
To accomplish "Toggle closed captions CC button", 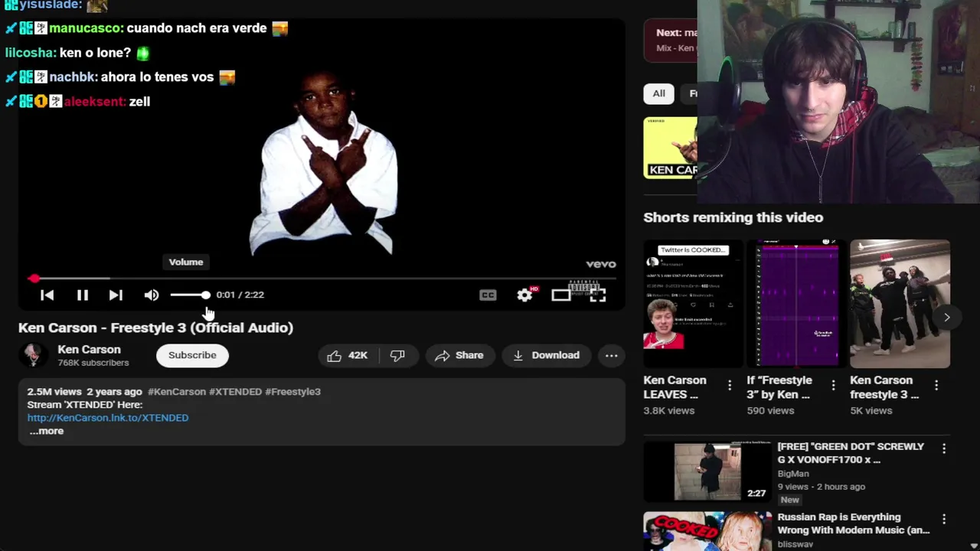I will click(x=488, y=295).
